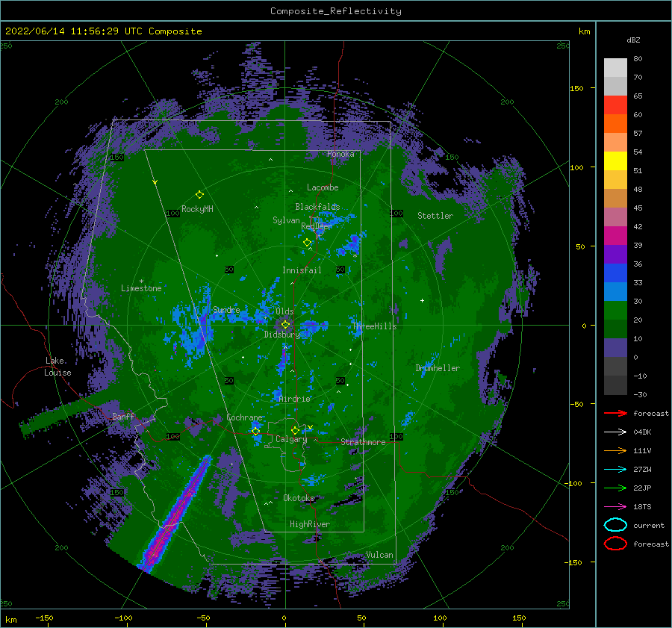Click yellow diamond marker below RedDeer
This screenshot has width=672, height=628.
pos(307,243)
